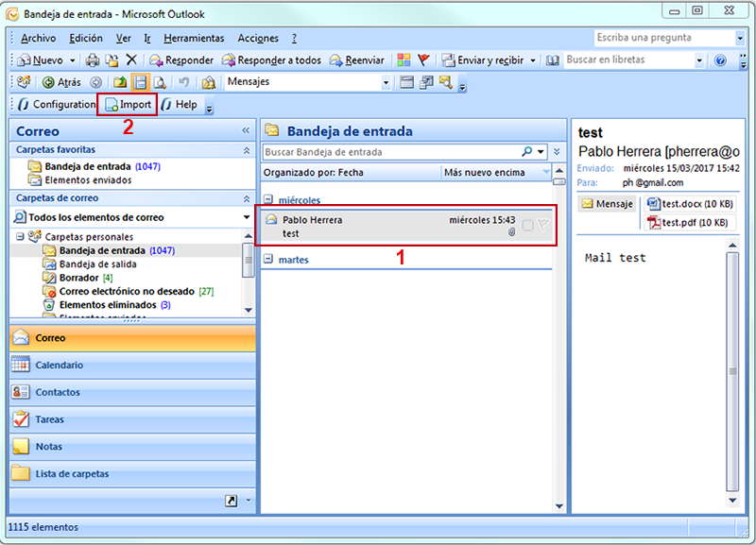Screen dimensions: 756x545
Task: Collapse the Carpetas favoritas section
Action: [x=247, y=150]
